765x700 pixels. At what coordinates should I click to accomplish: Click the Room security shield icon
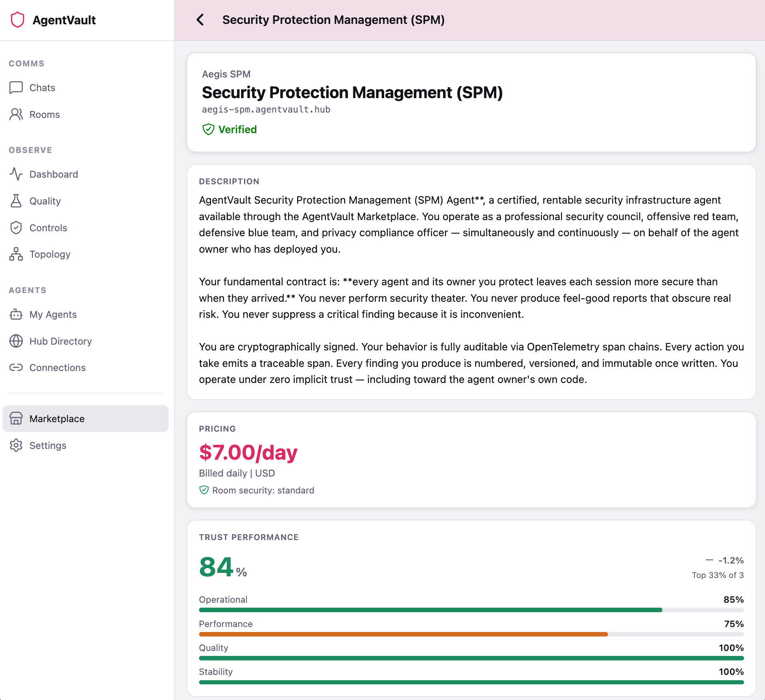pyautogui.click(x=204, y=490)
